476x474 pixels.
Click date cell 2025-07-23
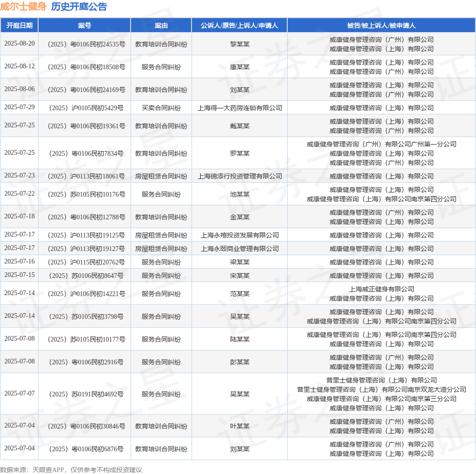pos(20,175)
